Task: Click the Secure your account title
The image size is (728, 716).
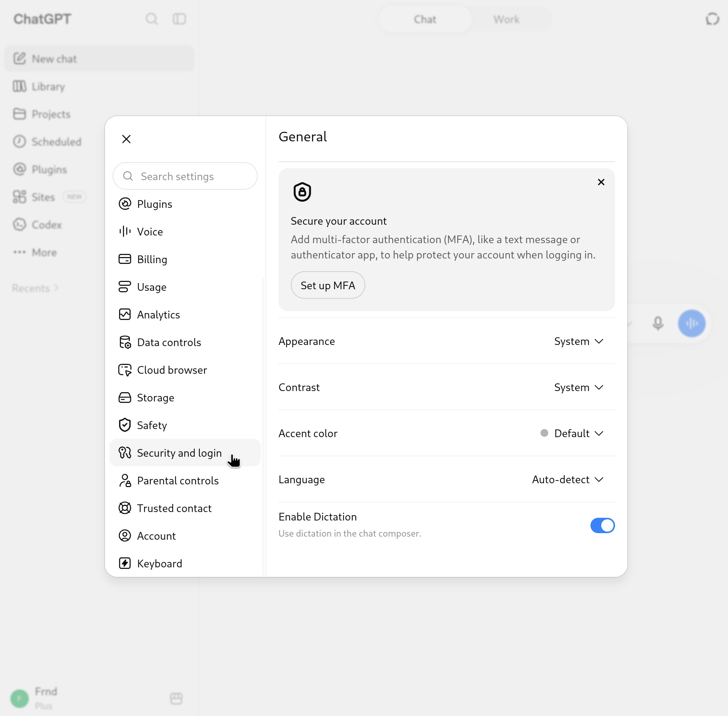Action: 338,221
